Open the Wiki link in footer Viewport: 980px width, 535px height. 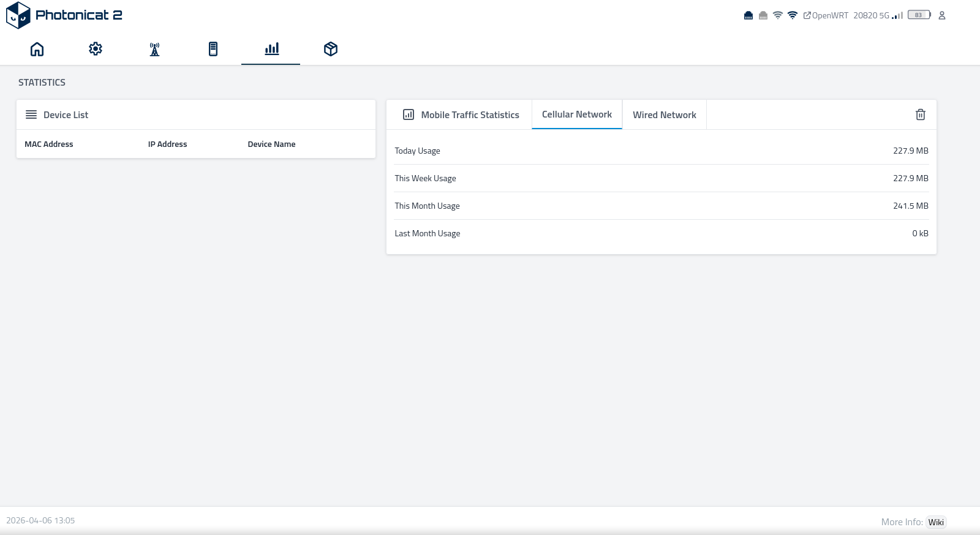(935, 522)
